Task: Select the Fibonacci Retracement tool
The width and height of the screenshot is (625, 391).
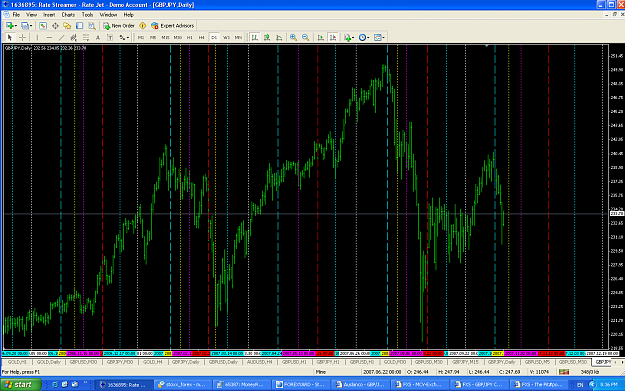Action: pos(86,37)
